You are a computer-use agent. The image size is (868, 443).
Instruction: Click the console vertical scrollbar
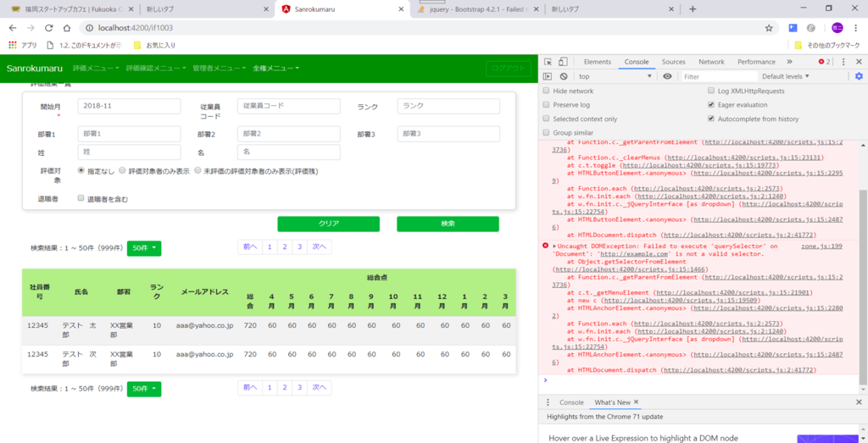862,288
